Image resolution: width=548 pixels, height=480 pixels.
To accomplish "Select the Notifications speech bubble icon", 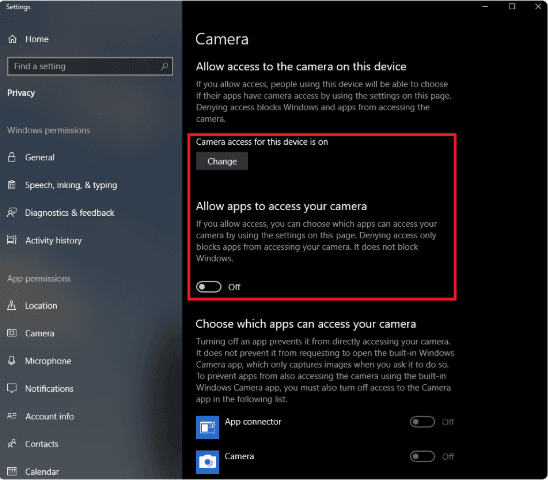I will tap(12, 388).
